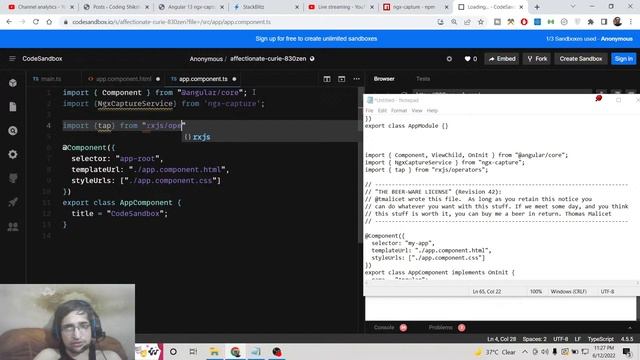Go back in Chrome

(x=9, y=22)
